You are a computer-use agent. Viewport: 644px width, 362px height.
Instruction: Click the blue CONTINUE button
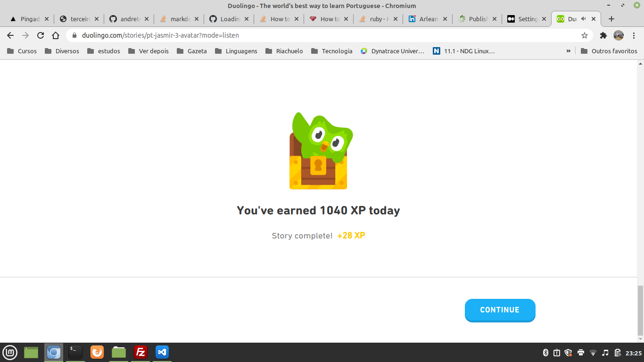pos(500,310)
